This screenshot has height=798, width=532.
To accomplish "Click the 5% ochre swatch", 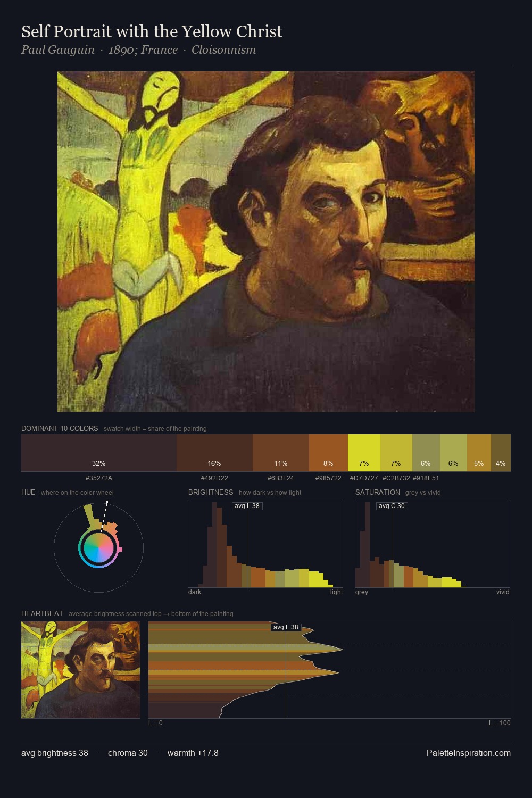I will point(479,453).
